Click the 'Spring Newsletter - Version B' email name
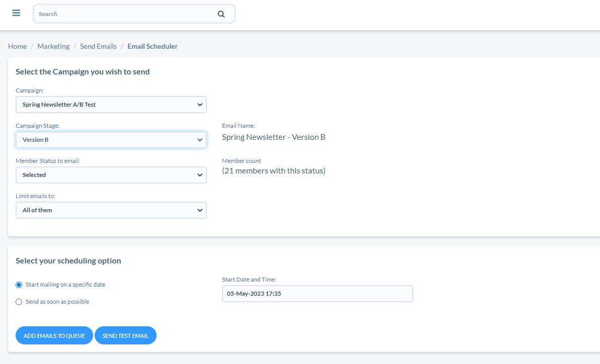The width and height of the screenshot is (600, 364). point(274,137)
